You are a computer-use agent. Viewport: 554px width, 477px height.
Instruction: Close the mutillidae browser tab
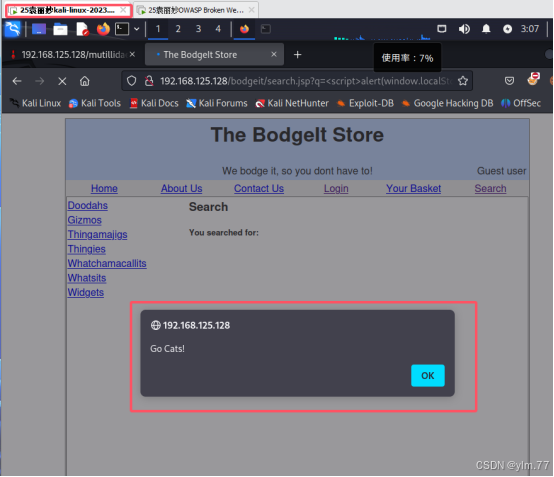(x=132, y=54)
